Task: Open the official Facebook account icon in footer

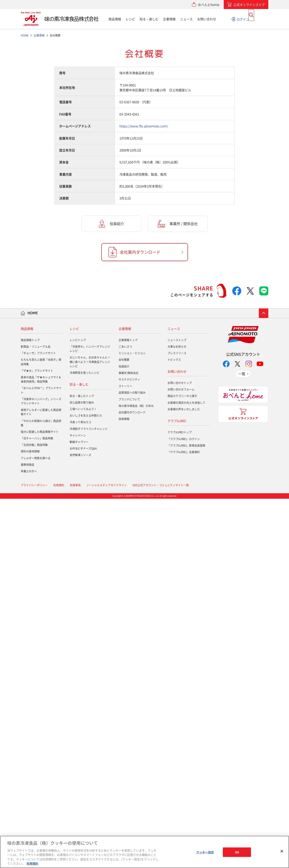Action: coord(226,364)
